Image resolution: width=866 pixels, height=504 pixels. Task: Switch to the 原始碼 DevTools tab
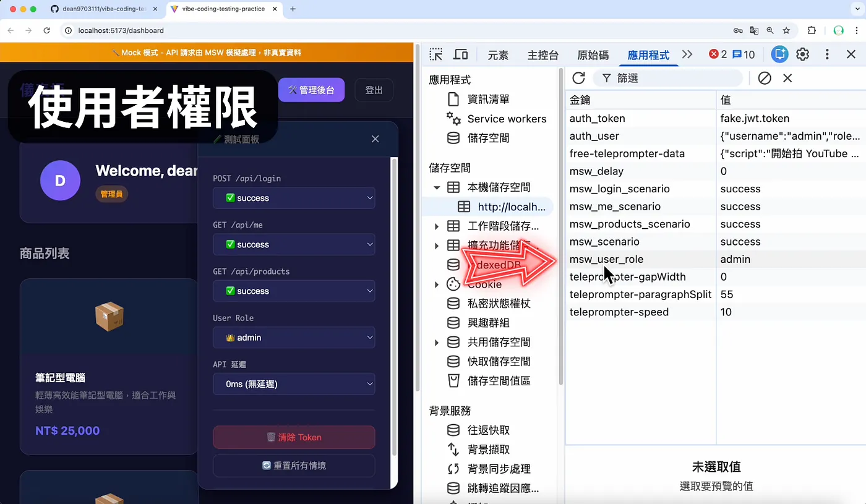click(593, 55)
